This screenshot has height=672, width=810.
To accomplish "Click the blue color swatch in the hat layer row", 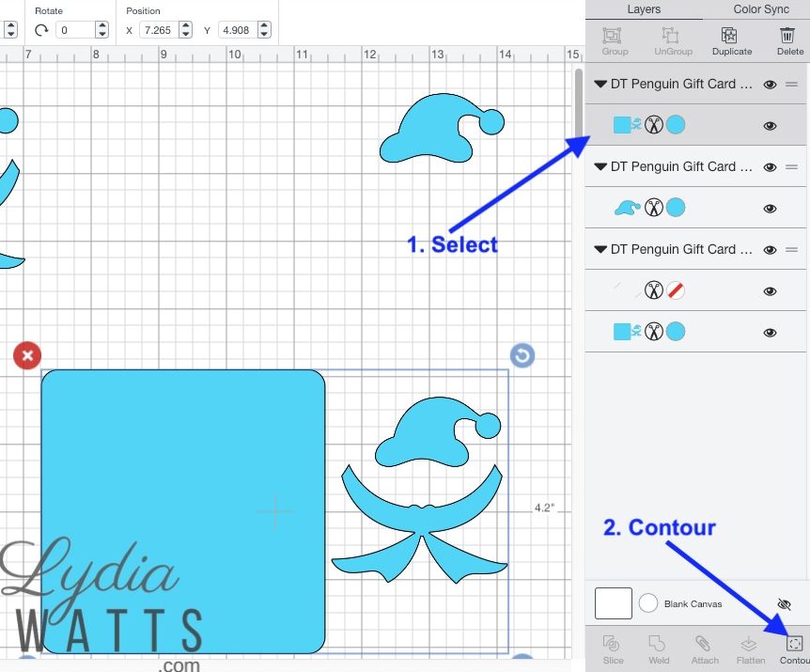I will pos(676,208).
